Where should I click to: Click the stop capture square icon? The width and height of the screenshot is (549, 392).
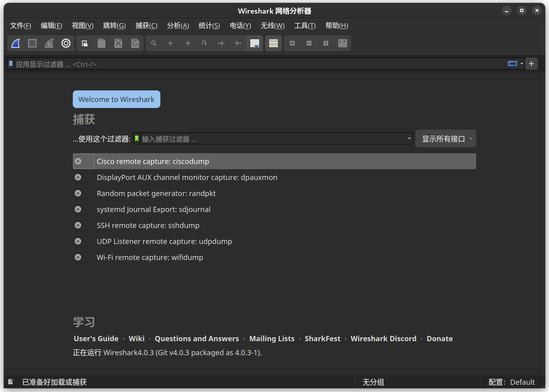pyautogui.click(x=32, y=43)
